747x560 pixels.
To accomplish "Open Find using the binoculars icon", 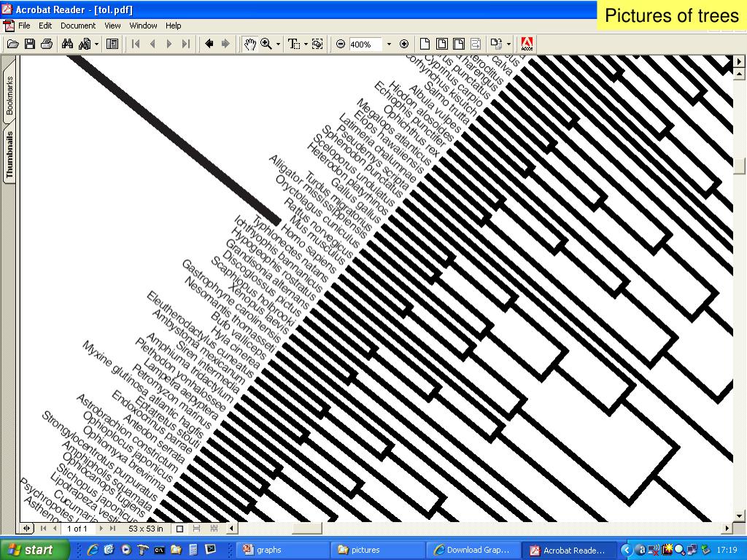I will (x=67, y=44).
